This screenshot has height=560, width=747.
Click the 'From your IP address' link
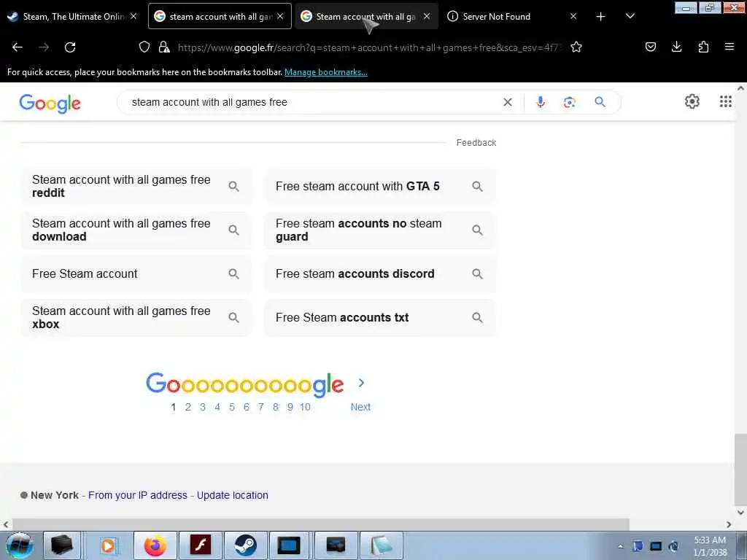tap(138, 495)
